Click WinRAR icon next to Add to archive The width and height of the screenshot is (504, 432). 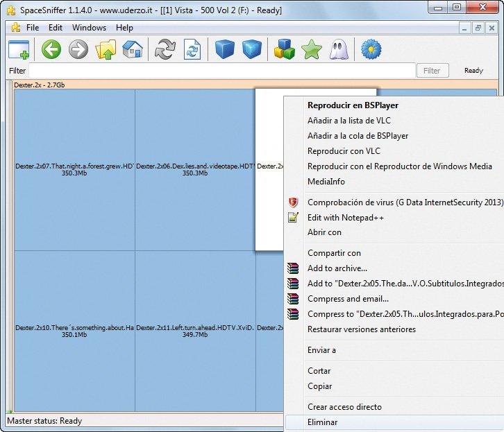tap(293, 268)
